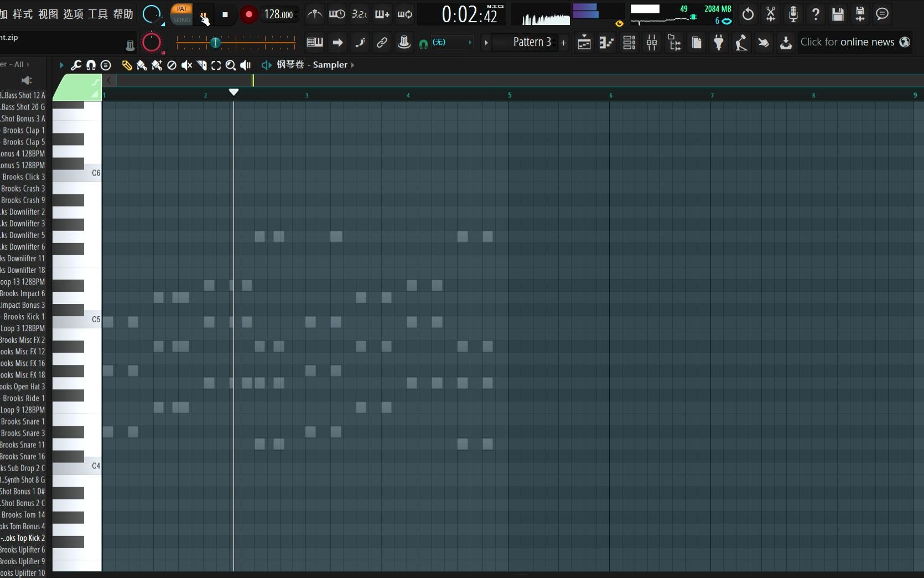Open the touch controllers icon
The image size is (924, 578).
[x=764, y=42]
